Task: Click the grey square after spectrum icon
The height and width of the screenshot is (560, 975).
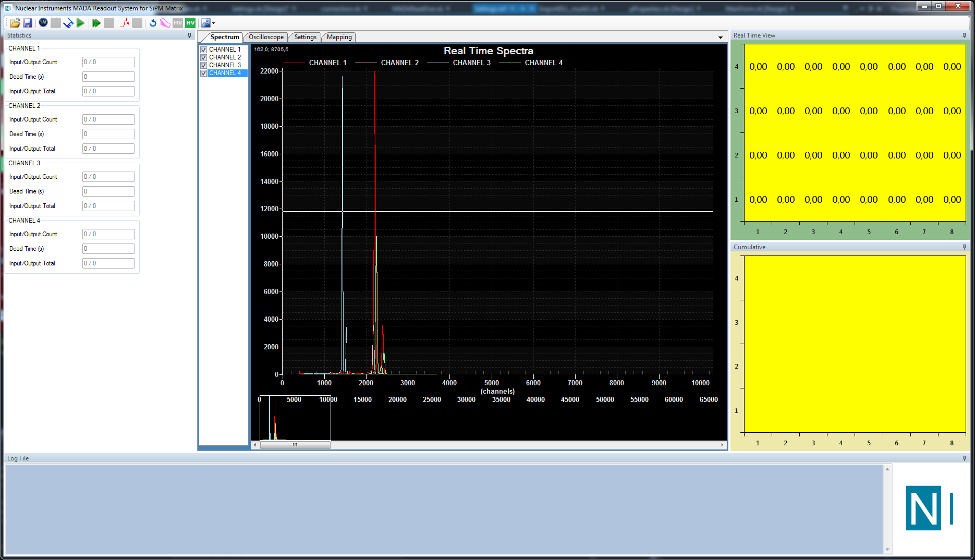Action: click(x=137, y=23)
